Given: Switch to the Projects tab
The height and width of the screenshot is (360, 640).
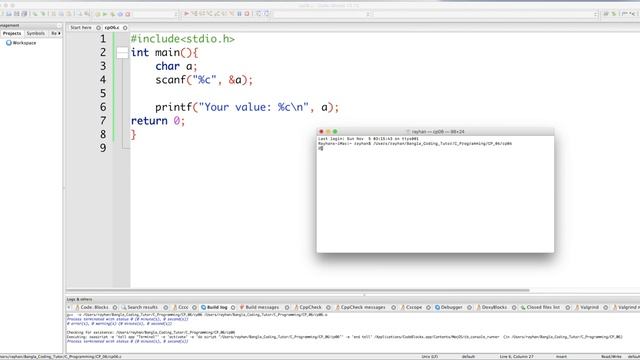Looking at the screenshot, I should click(x=12, y=33).
